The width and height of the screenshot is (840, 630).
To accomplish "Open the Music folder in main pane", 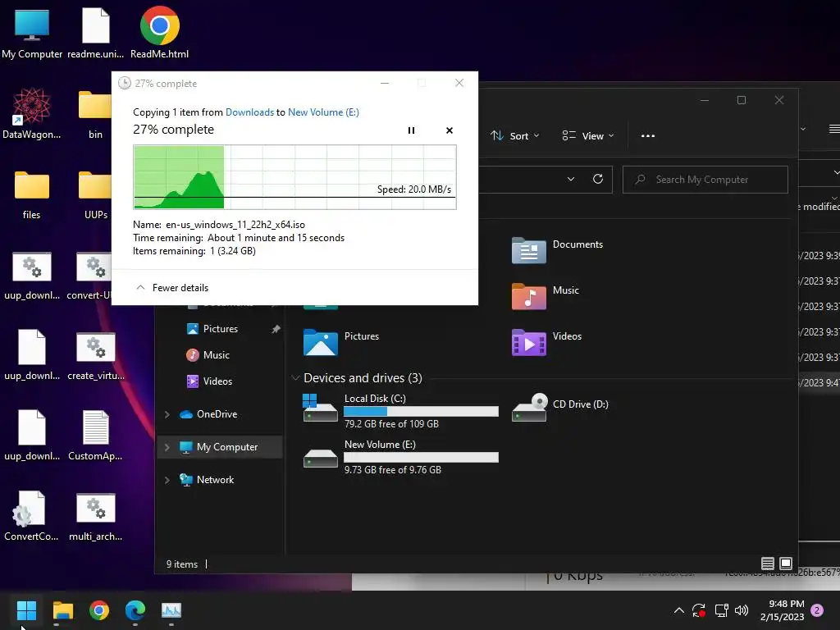I will 546,295.
